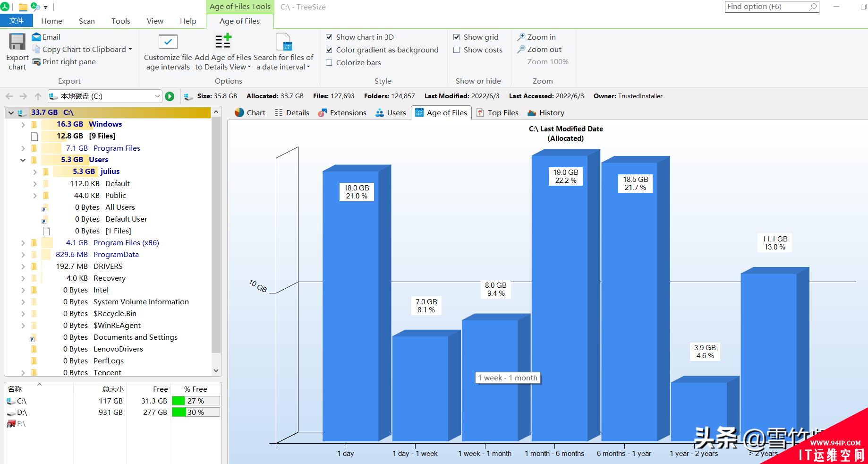Viewport: 868px width, 464px height.
Task: Click the folder icon in quick access toolbar
Action: [23, 7]
